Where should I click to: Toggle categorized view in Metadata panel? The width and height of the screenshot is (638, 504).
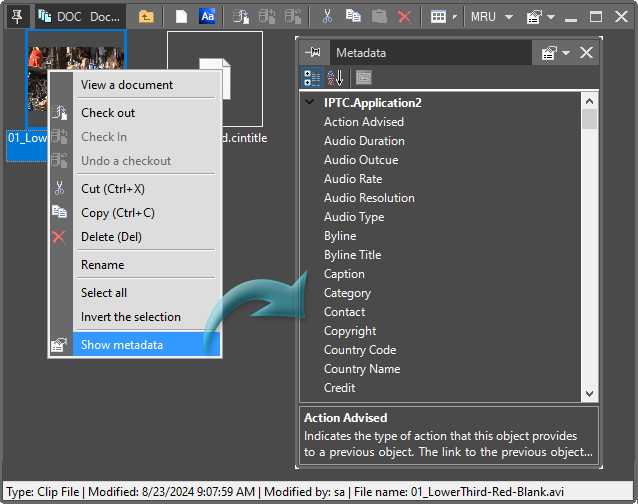point(311,77)
